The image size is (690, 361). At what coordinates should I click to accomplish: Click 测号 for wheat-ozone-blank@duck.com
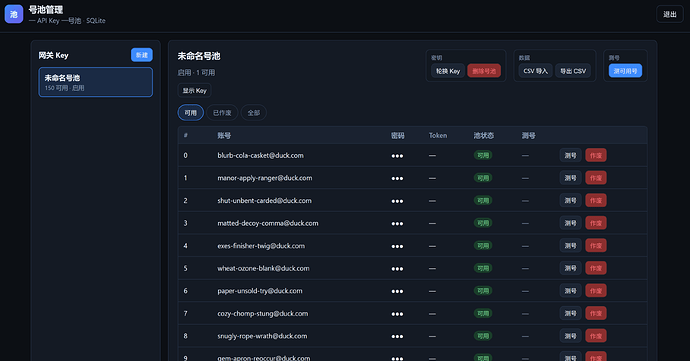[571, 268]
